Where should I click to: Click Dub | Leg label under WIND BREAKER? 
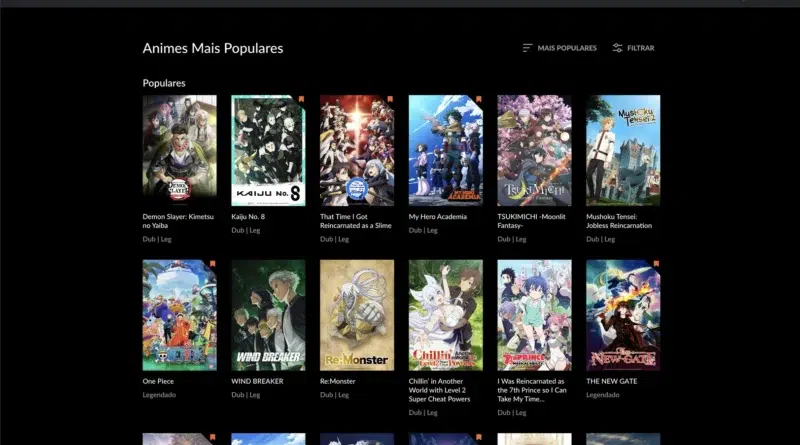(245, 395)
